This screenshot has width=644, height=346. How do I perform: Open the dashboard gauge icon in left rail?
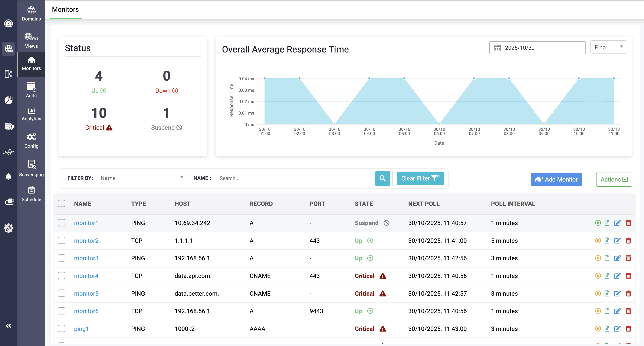point(9,23)
